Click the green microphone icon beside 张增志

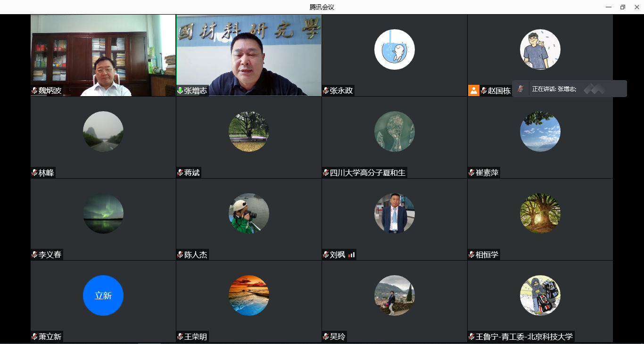180,91
